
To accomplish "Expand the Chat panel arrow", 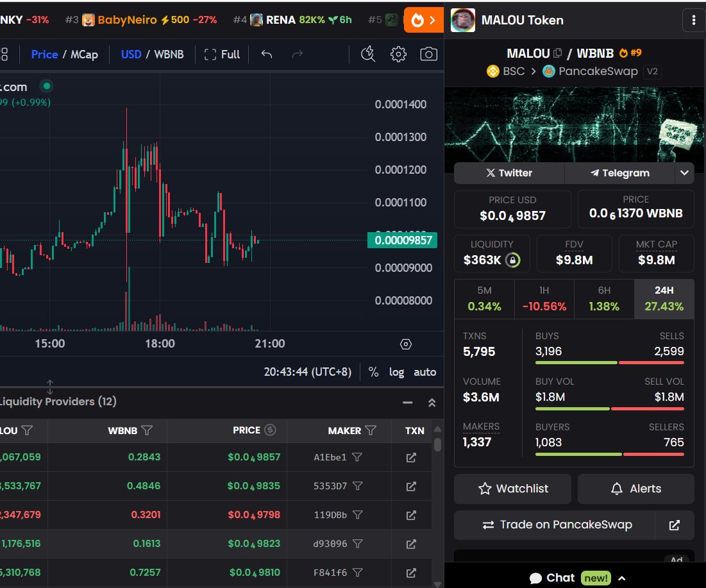I will (x=622, y=578).
